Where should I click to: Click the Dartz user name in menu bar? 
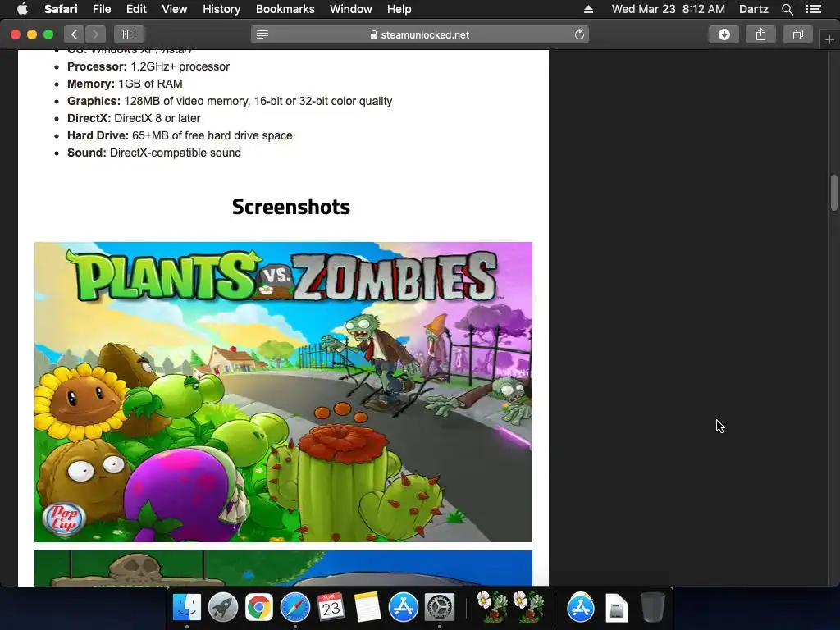point(753,9)
